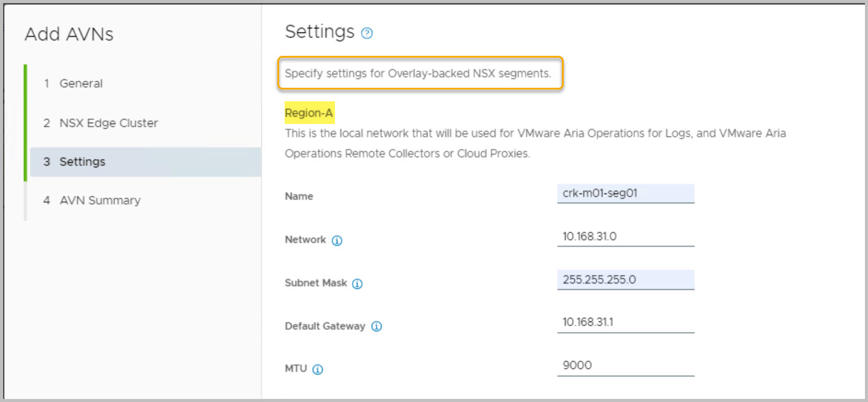868x402 pixels.
Task: Click the help icon beside Settings heading
Action: click(x=367, y=34)
